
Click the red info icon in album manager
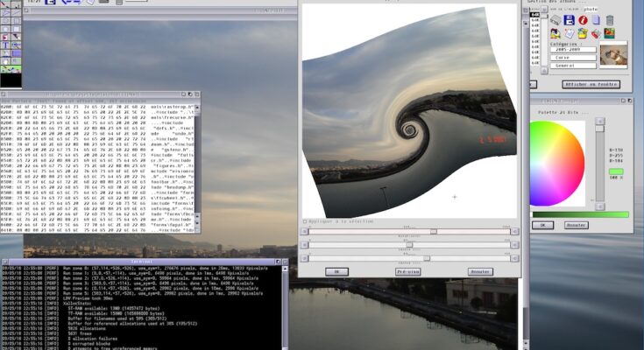(x=582, y=19)
